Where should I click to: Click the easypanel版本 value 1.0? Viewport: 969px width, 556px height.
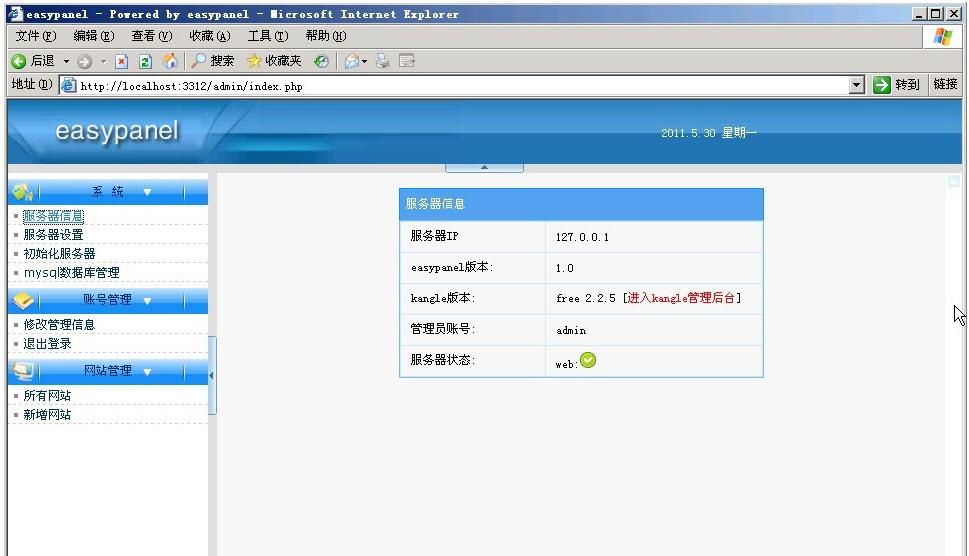click(564, 268)
